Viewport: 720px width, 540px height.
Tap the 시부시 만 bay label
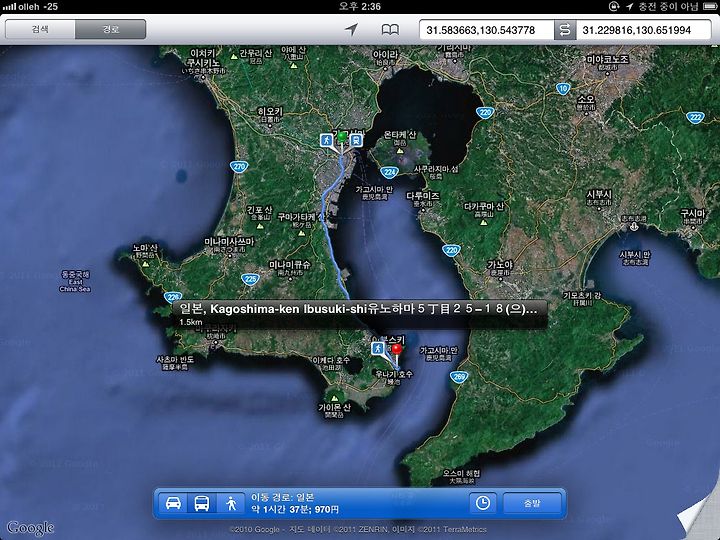[635, 258]
